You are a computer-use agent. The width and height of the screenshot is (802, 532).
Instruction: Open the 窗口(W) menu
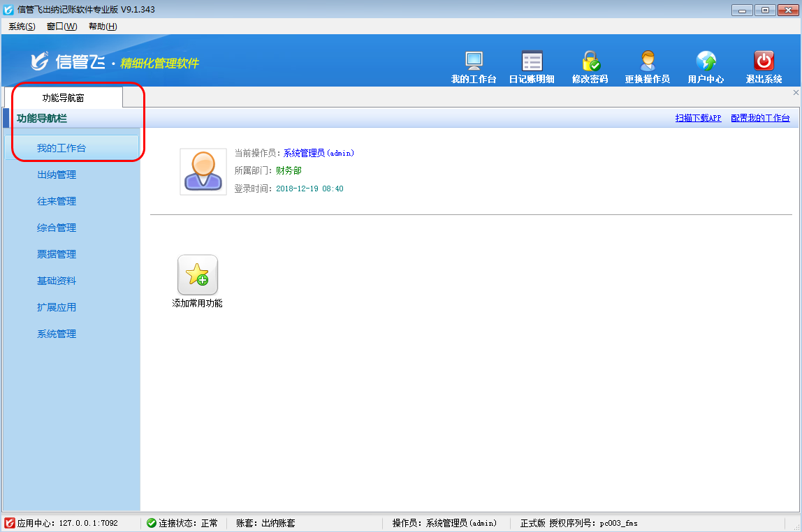coord(61,27)
